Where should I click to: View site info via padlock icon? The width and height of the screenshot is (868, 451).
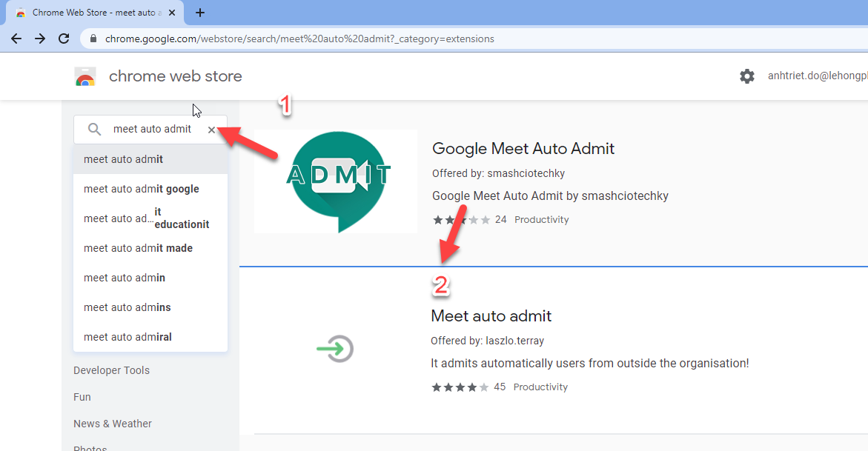93,39
